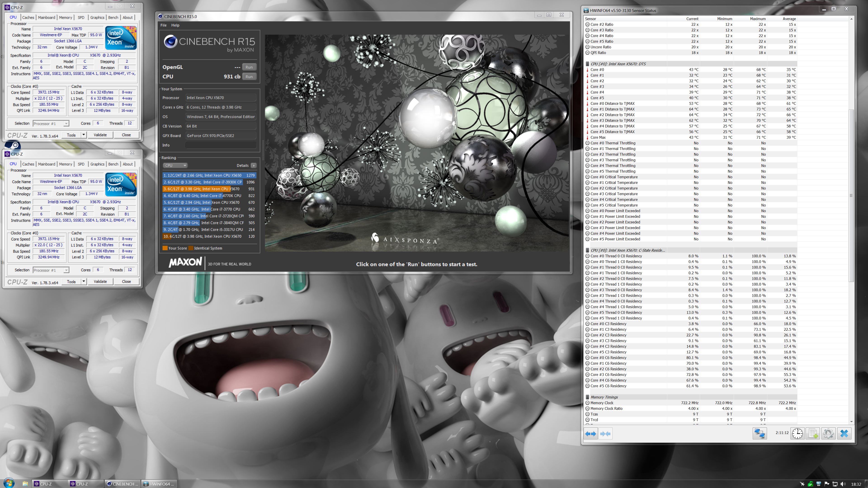Viewport: 868px width, 488px height.
Task: Select highlighted ranking entry scoring 931
Action: [x=209, y=189]
